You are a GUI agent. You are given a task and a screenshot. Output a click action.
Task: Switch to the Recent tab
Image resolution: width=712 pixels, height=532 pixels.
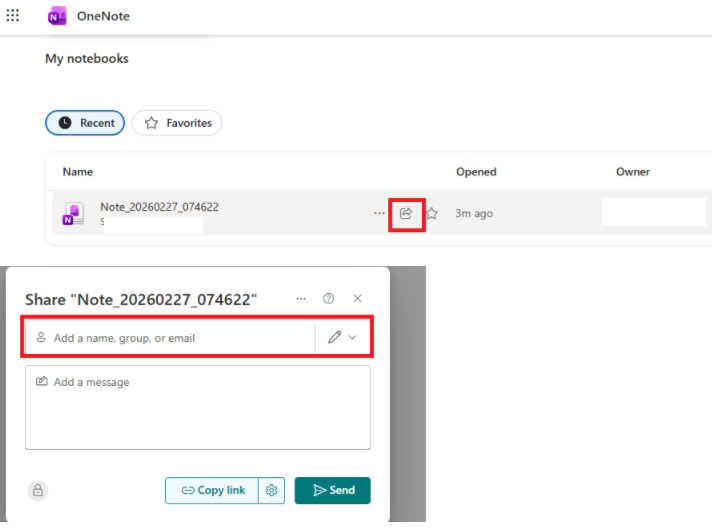[x=85, y=123]
